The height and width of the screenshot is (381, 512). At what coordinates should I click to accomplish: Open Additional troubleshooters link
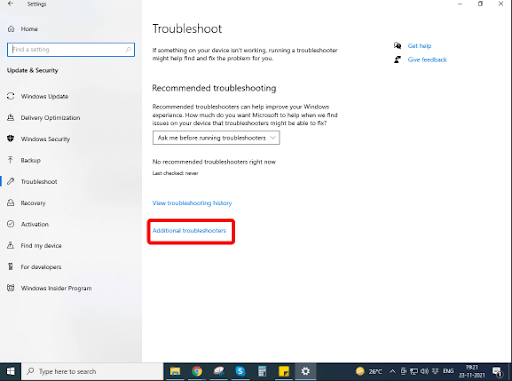pyautogui.click(x=189, y=231)
